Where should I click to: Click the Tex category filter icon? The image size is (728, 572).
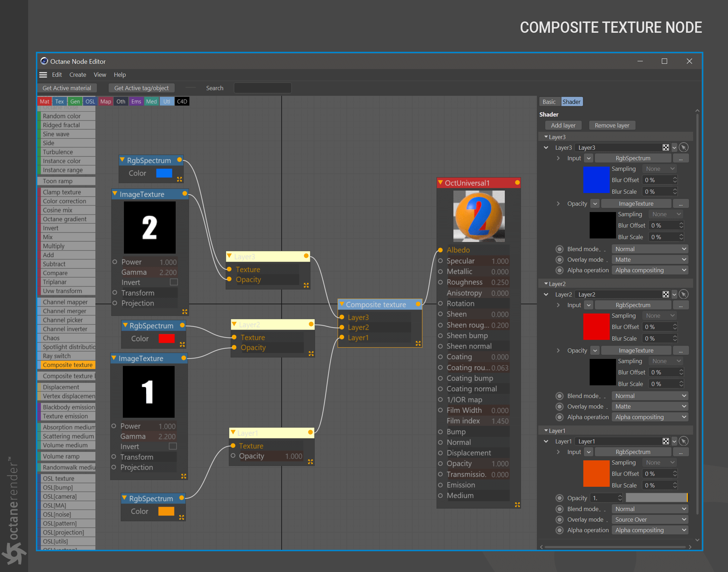click(x=59, y=101)
